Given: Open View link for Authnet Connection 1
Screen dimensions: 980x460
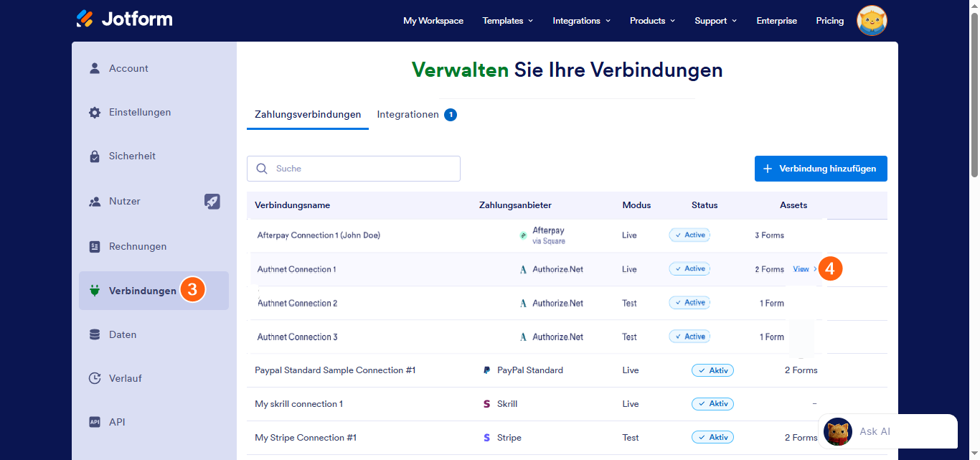Looking at the screenshot, I should [803, 268].
